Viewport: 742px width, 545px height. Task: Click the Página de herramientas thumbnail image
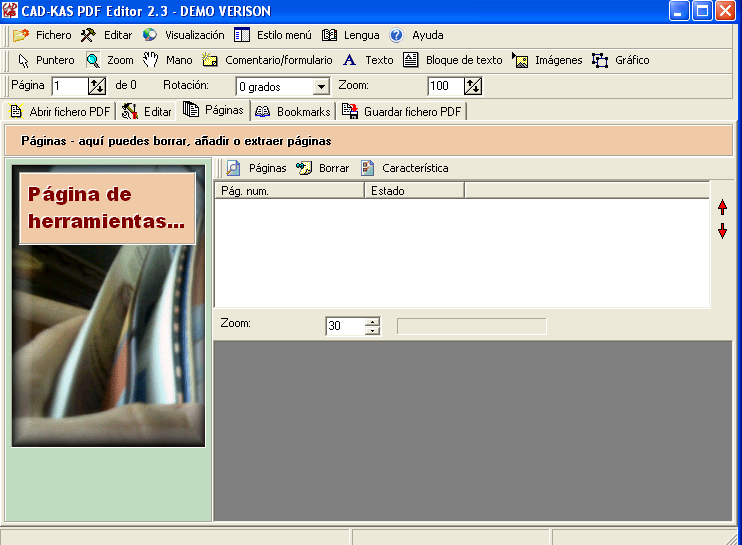pos(108,306)
